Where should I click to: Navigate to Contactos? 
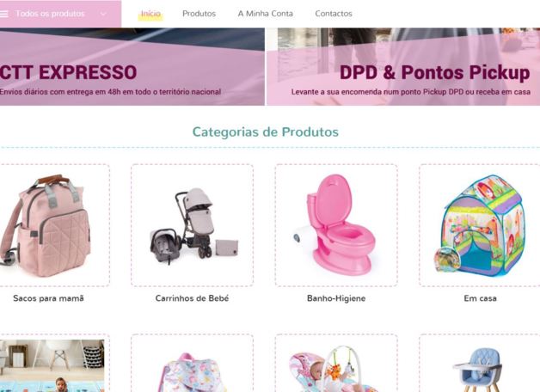(x=334, y=14)
